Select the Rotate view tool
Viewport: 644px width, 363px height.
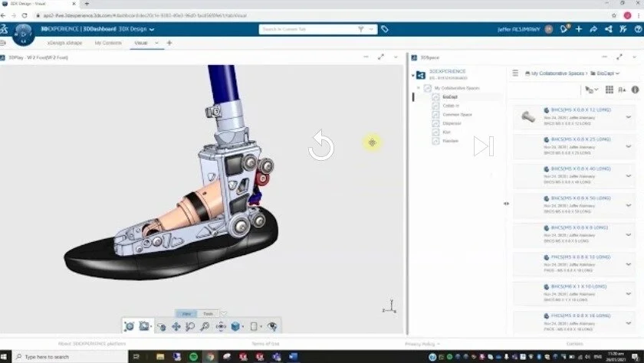[x=162, y=326]
